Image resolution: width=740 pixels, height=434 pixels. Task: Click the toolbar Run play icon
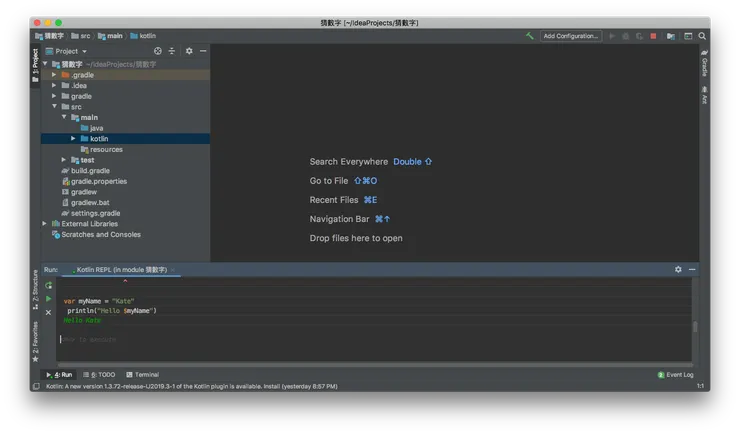(612, 36)
